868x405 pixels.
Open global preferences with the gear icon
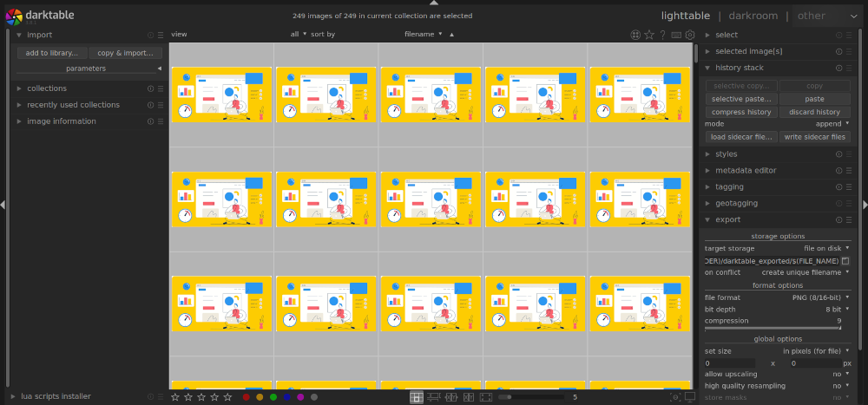tap(690, 35)
